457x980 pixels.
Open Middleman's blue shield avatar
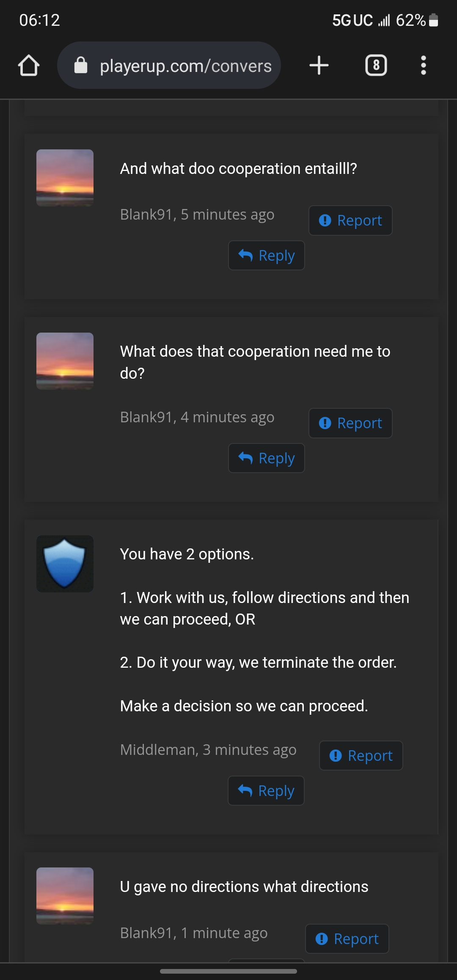(65, 564)
